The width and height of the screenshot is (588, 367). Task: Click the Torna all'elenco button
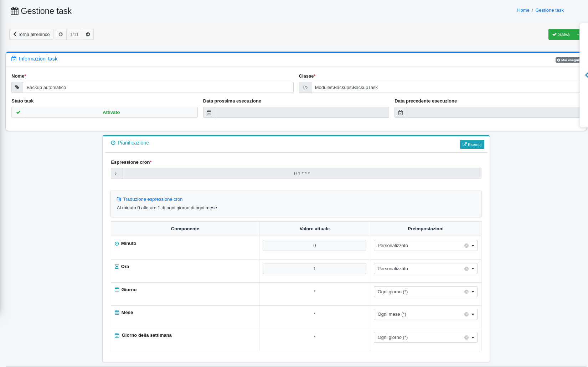point(31,35)
